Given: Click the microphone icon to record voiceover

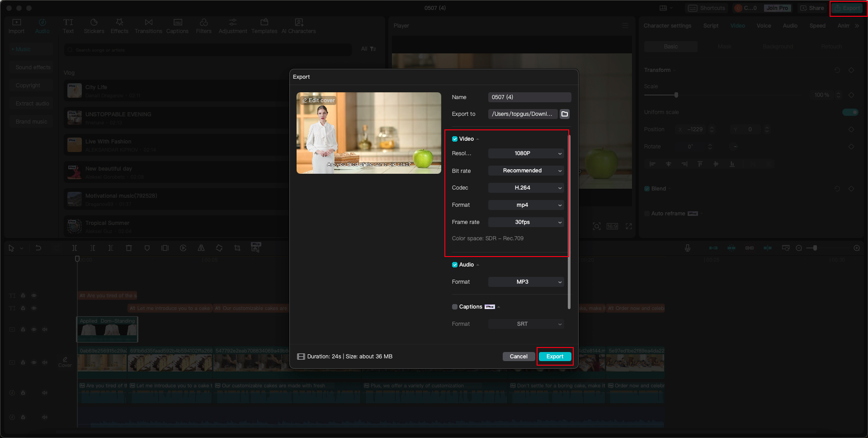Looking at the screenshot, I should (688, 248).
